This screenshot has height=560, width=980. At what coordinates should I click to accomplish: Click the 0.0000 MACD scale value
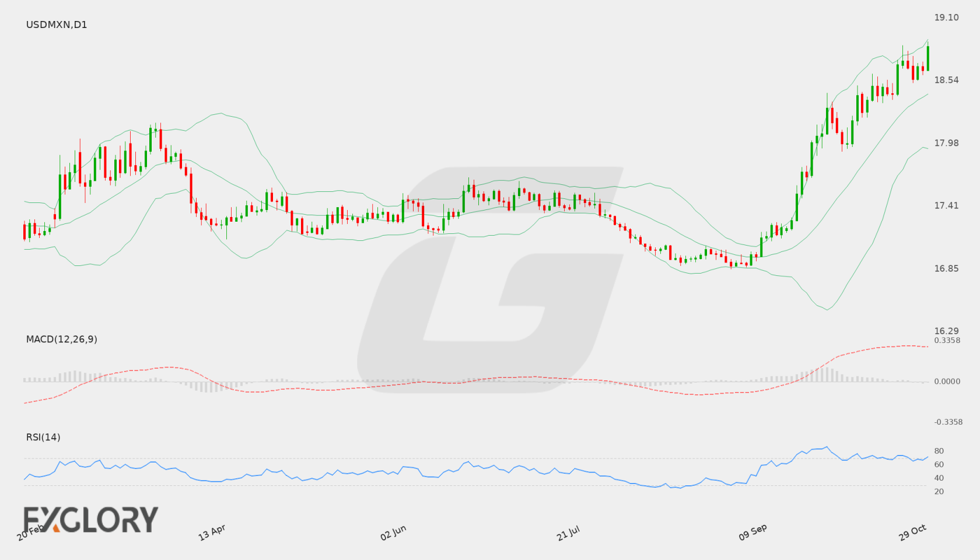947,381
